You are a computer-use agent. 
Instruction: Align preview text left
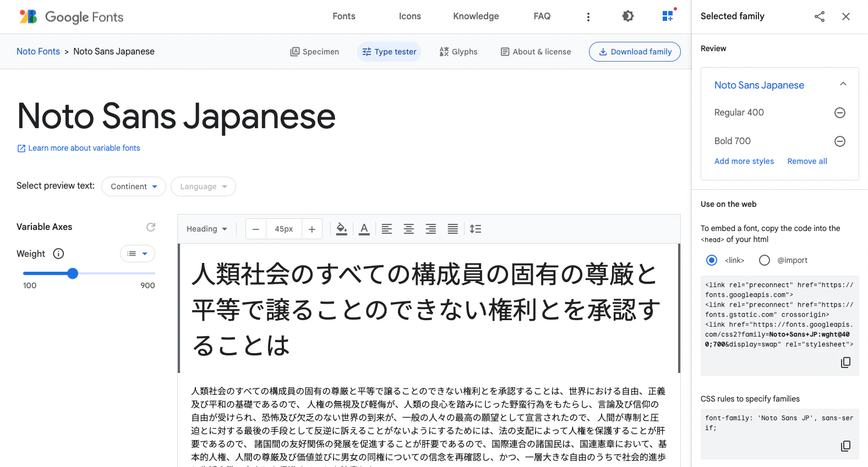[387, 229]
